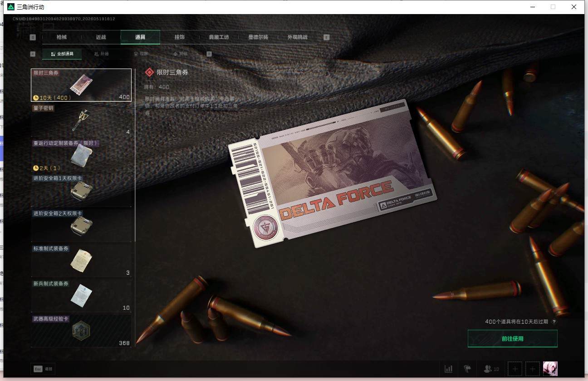Select the 进阶安全箱2天权限卡 item
Screen dimensions: 588x381
pos(81,226)
